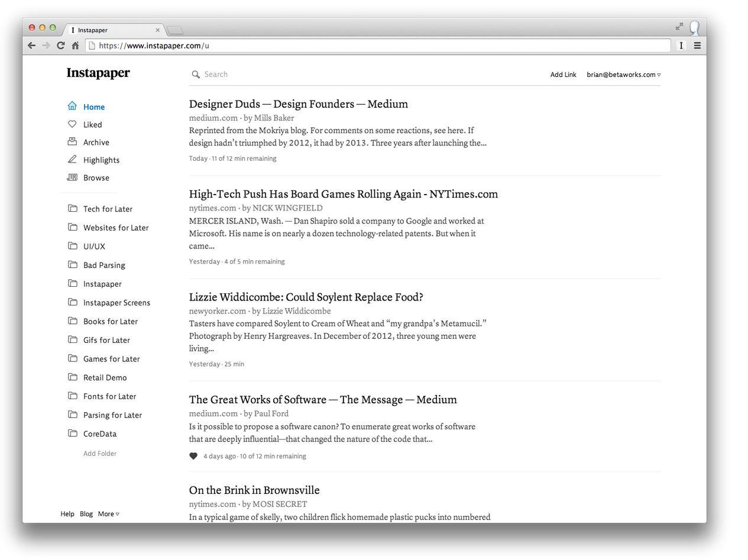Click the browser back arrow
The height and width of the screenshot is (560, 748).
pos(32,46)
